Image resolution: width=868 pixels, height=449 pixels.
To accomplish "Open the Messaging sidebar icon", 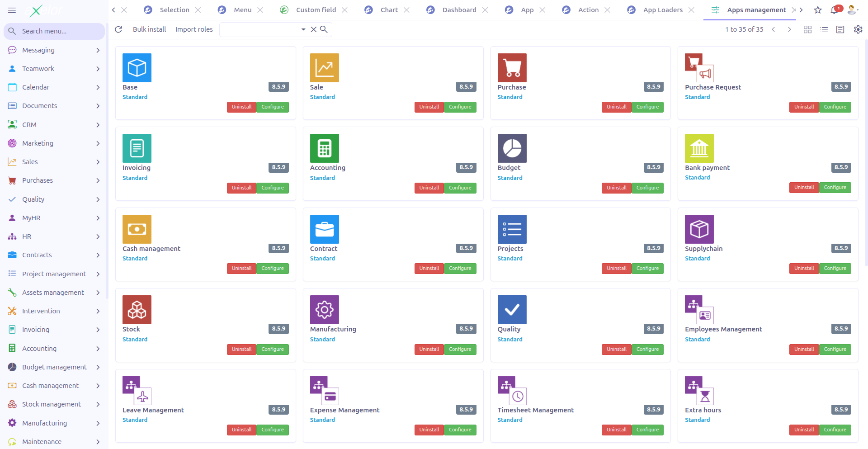I will 12,50.
